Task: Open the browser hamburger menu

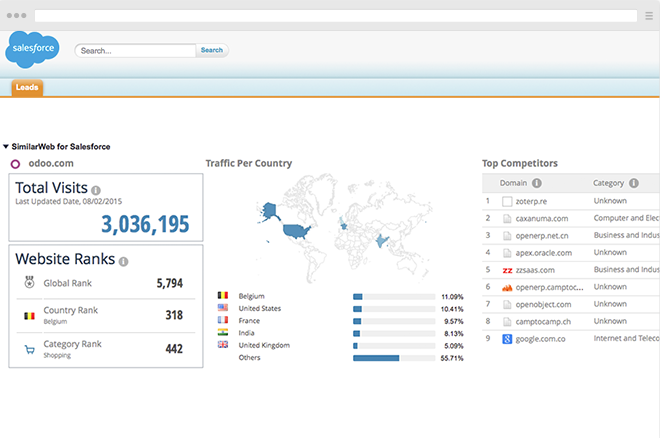Action: tap(649, 16)
